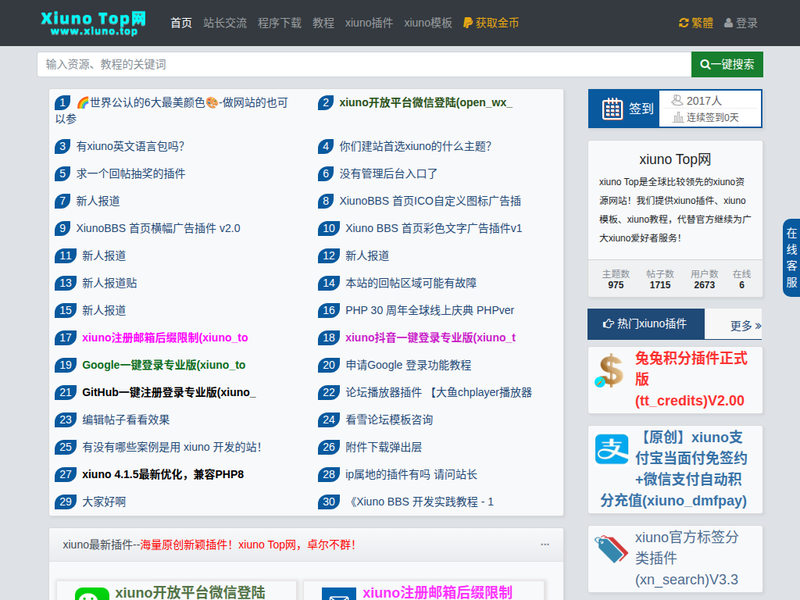Click rank badge number 21
Viewport: 800px width, 600px height.
pos(66,392)
